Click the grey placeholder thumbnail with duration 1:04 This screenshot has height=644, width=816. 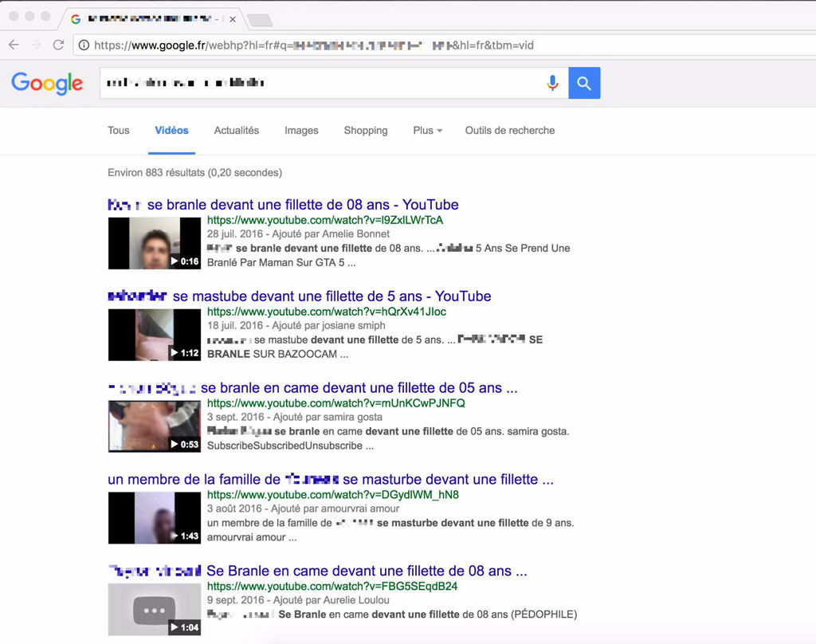click(x=154, y=610)
